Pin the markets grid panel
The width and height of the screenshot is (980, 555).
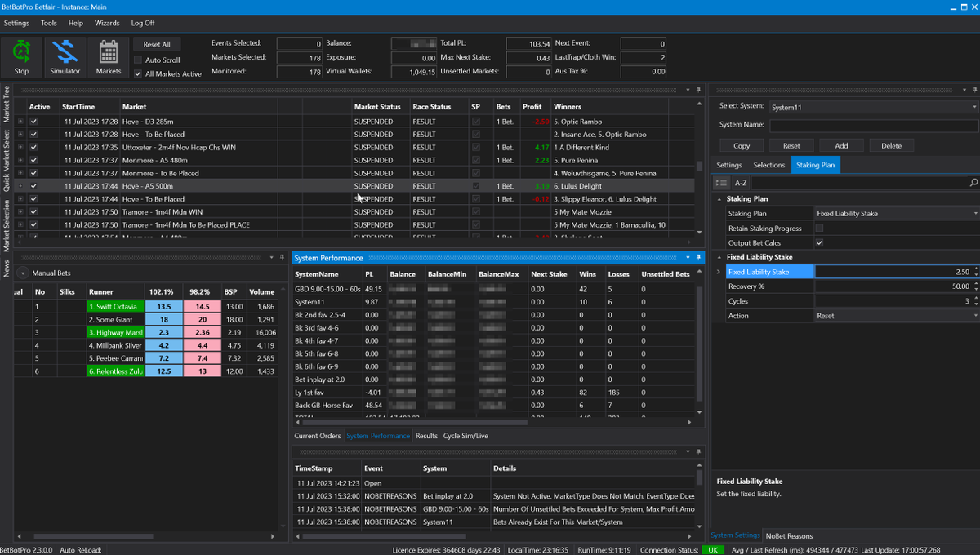(699, 89)
